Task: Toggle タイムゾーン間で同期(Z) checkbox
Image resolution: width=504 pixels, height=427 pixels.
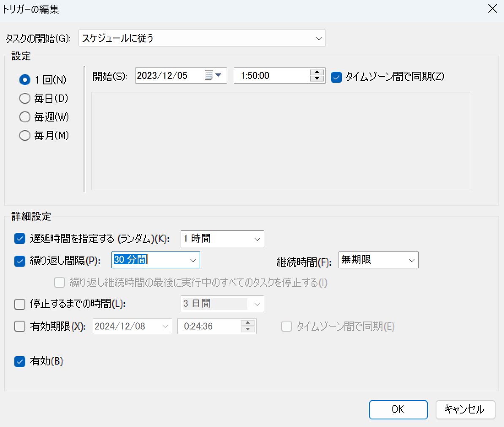Action: pyautogui.click(x=336, y=77)
